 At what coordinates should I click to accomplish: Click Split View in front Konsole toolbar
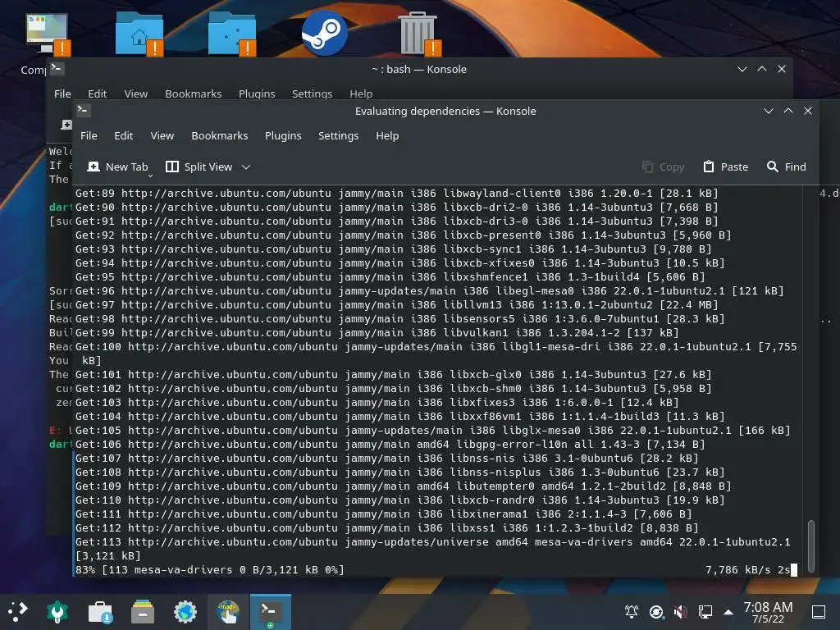point(199,167)
